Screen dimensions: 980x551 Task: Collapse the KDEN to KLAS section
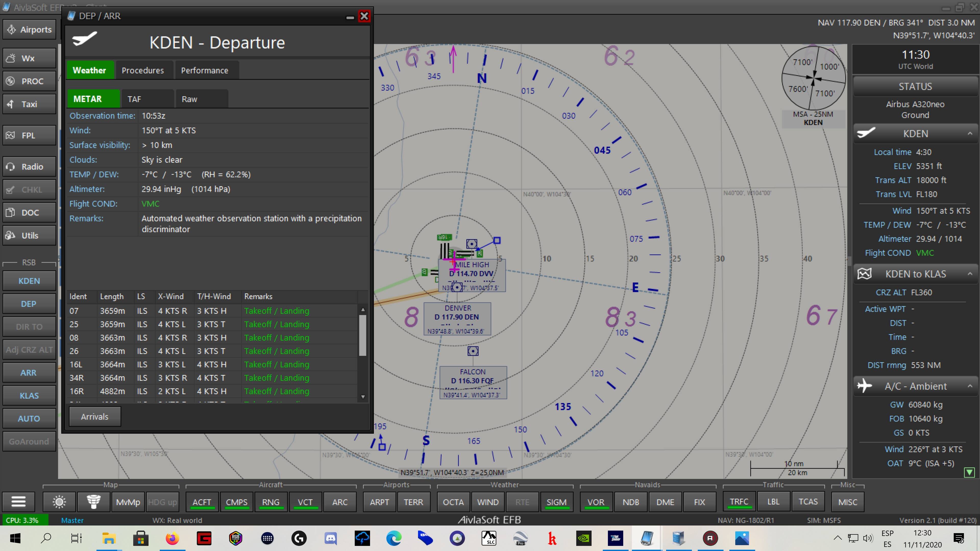[x=970, y=274]
